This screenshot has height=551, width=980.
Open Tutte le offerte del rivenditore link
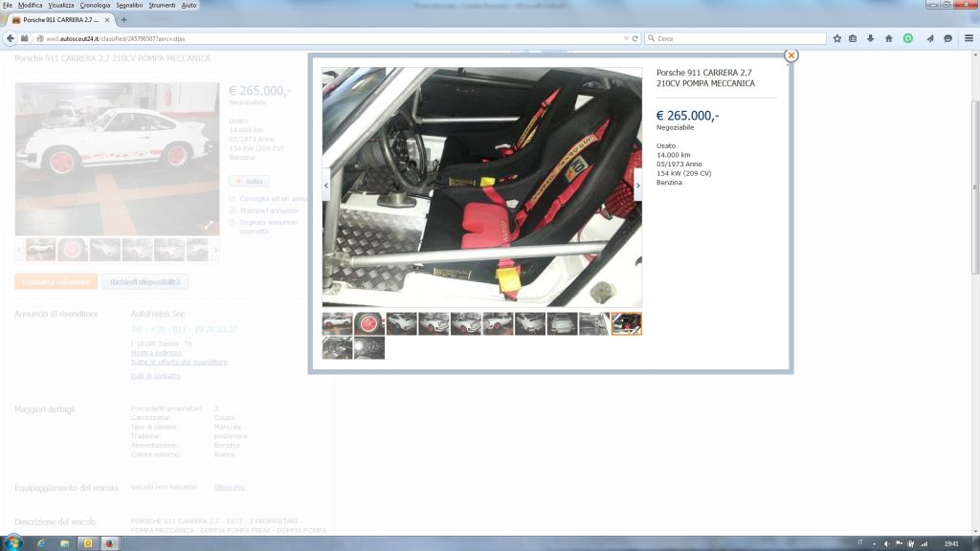(179, 362)
